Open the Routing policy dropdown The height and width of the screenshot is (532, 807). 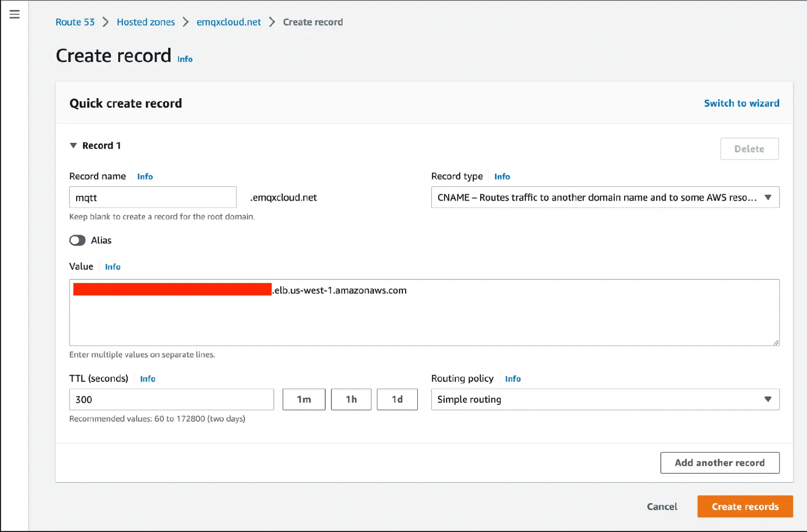coord(605,399)
